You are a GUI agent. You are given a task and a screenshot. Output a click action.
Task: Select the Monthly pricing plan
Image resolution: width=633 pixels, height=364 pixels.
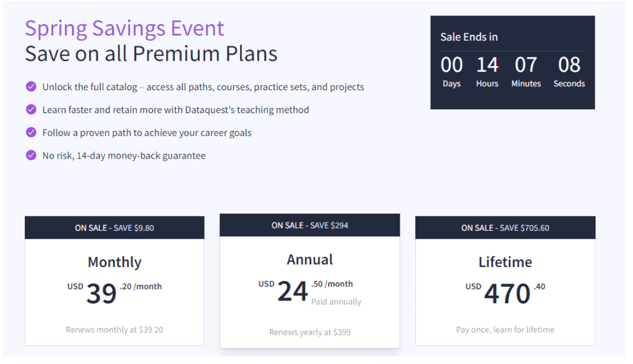(x=114, y=281)
